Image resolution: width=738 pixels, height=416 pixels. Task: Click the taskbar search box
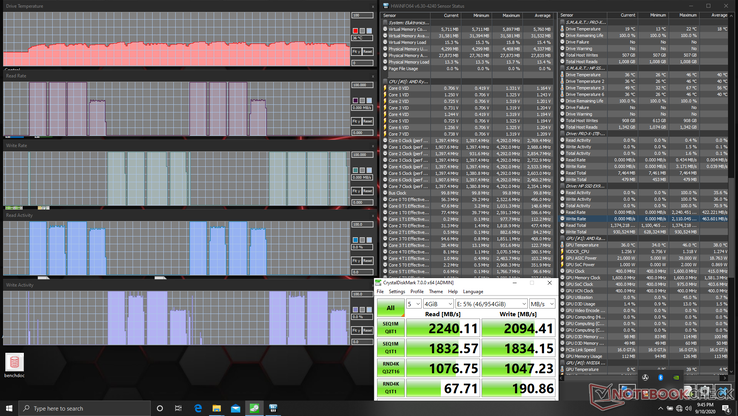point(84,408)
